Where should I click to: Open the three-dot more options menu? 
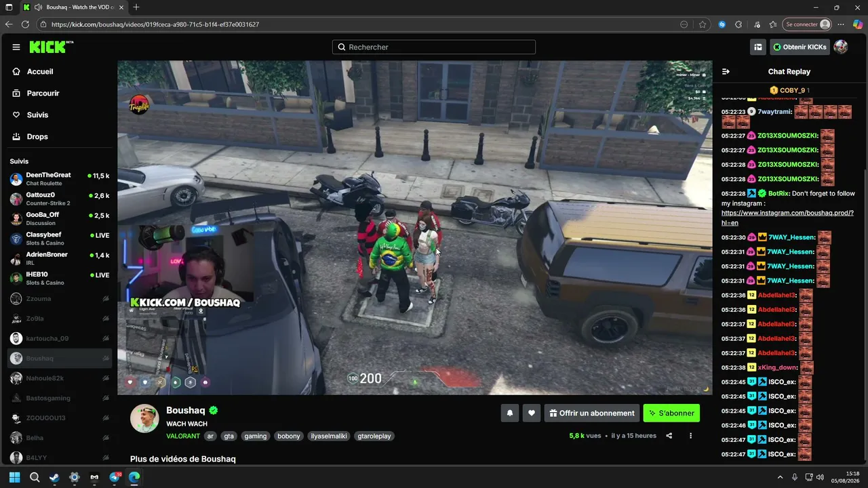691,436
